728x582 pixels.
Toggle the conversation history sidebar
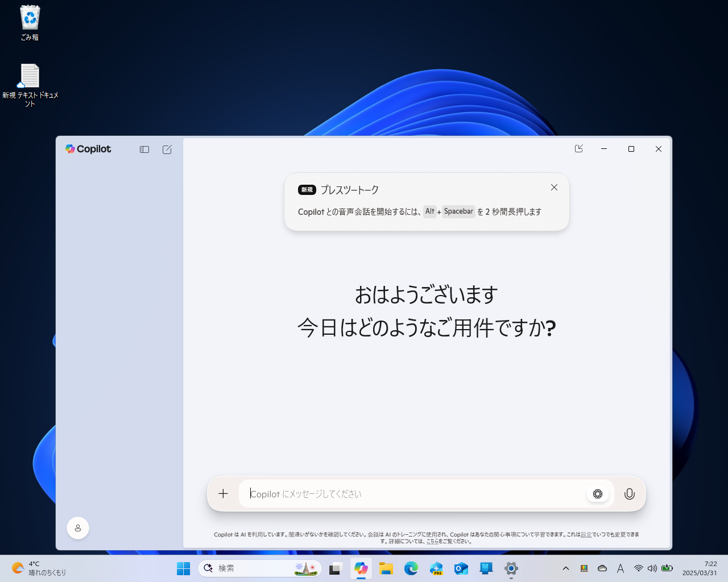(144, 149)
